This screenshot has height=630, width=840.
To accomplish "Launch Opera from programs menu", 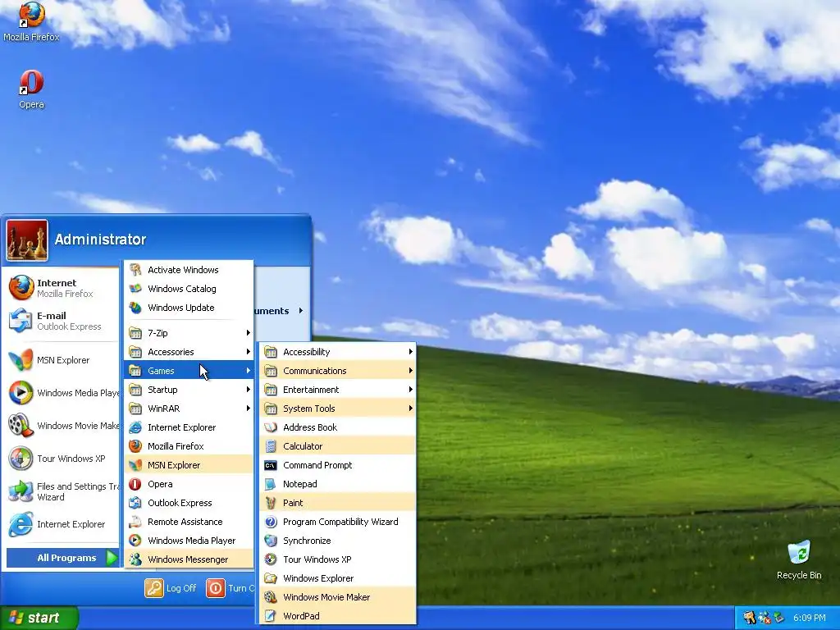I will coord(189,484).
